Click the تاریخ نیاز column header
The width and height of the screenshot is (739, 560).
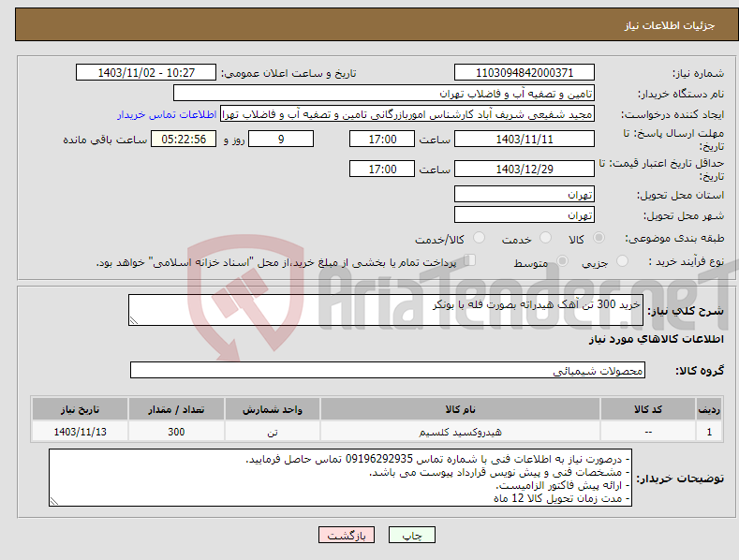coord(81,409)
